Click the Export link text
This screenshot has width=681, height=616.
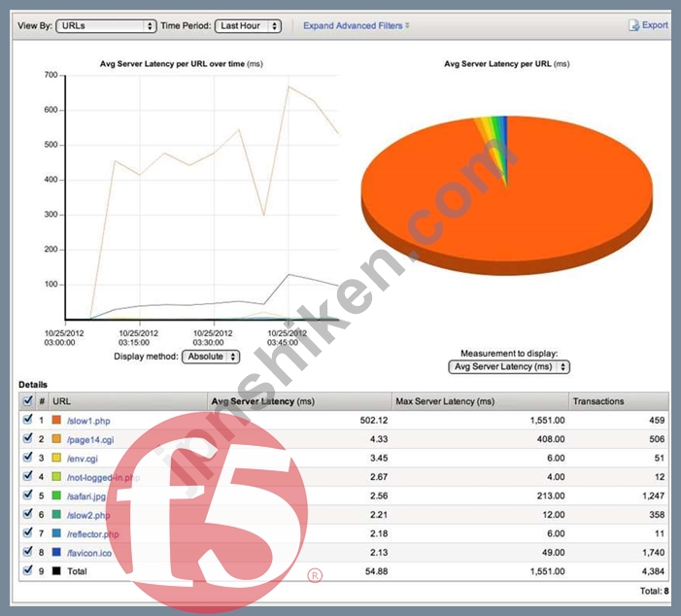[x=655, y=25]
